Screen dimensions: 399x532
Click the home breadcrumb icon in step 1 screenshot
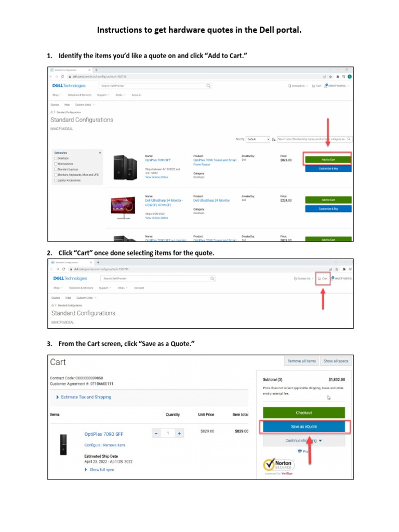51,112
